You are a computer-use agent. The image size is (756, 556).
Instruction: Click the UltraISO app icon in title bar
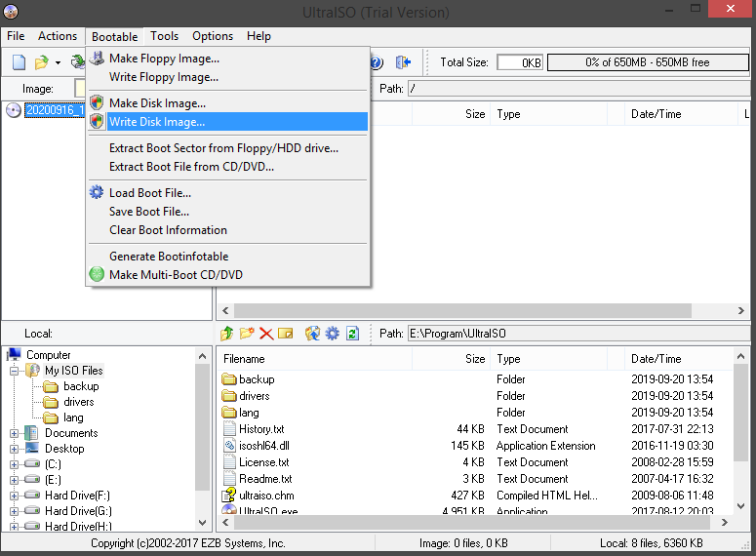[11, 11]
